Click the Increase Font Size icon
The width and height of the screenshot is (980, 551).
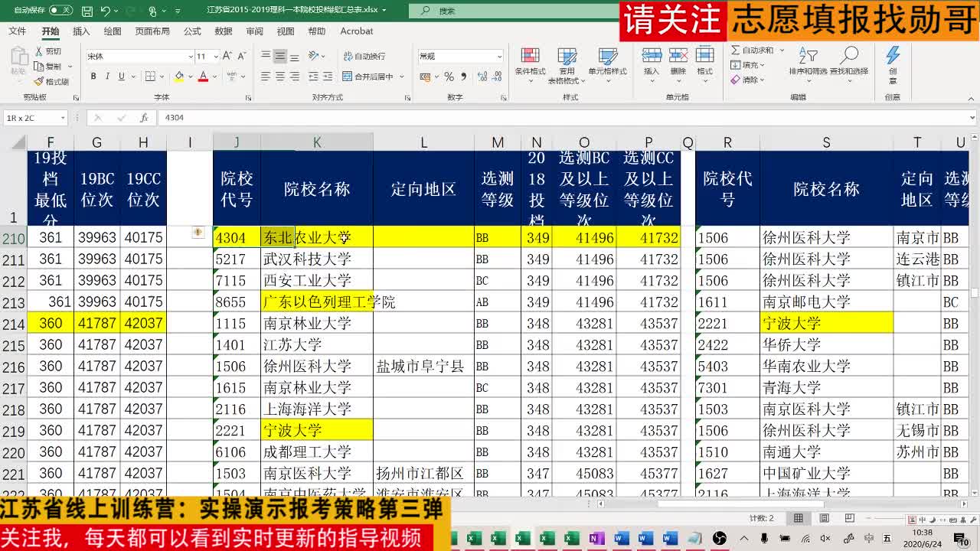(x=228, y=57)
